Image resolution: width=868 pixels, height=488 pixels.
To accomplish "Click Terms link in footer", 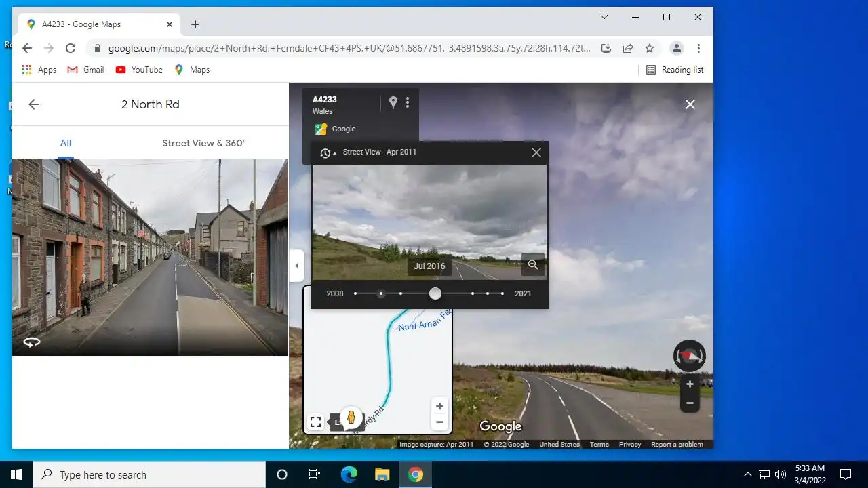I will pos(599,445).
